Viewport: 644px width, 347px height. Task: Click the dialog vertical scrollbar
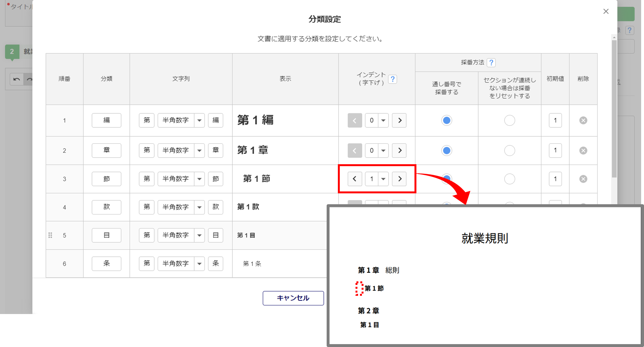(614, 109)
